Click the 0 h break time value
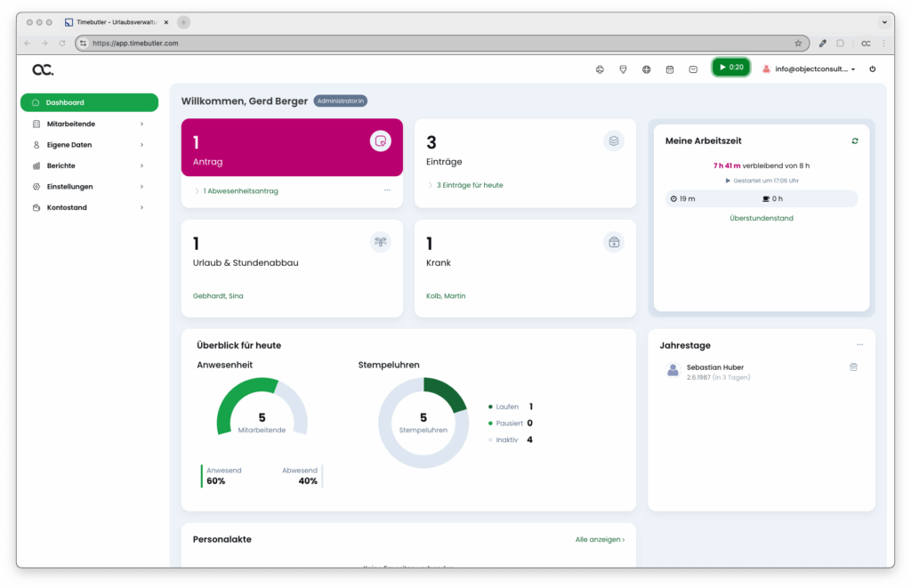Image resolution: width=911 pixels, height=588 pixels. 773,198
